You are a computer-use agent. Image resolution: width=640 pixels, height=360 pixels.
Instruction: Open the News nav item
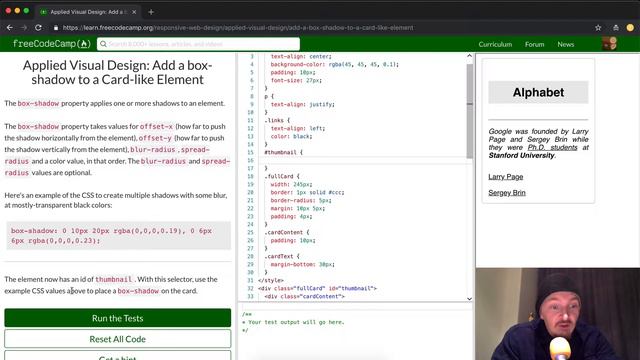click(x=566, y=44)
